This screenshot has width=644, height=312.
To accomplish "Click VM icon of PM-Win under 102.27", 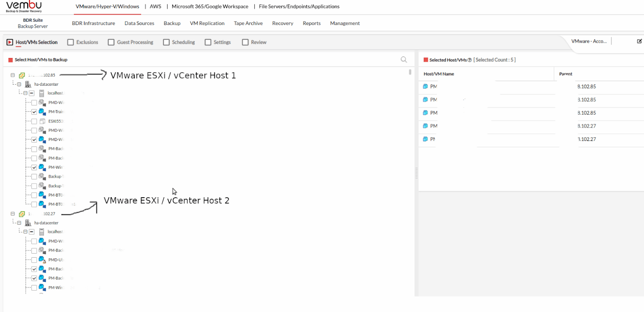I will 42,287.
